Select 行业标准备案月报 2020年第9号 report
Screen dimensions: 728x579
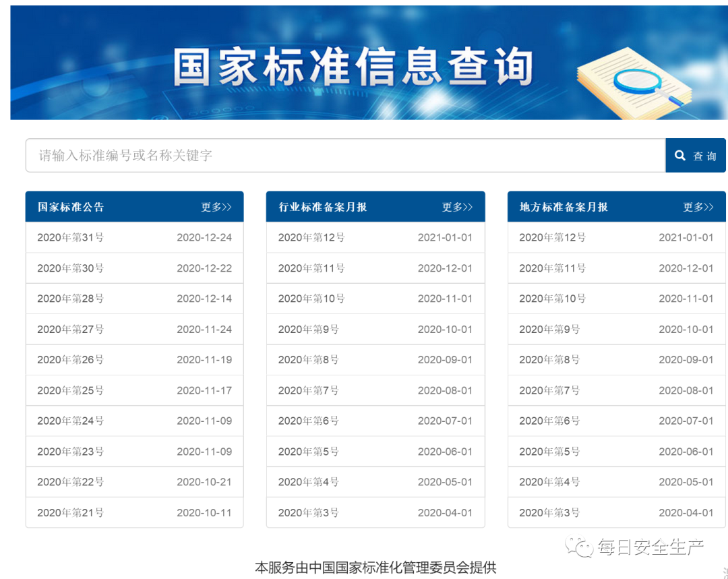point(309,330)
